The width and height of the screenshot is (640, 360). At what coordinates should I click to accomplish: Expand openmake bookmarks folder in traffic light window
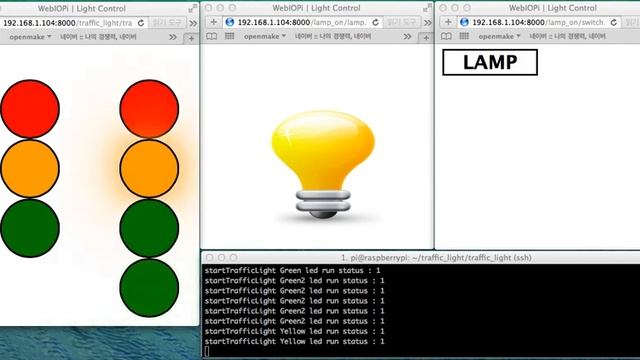[x=30, y=37]
